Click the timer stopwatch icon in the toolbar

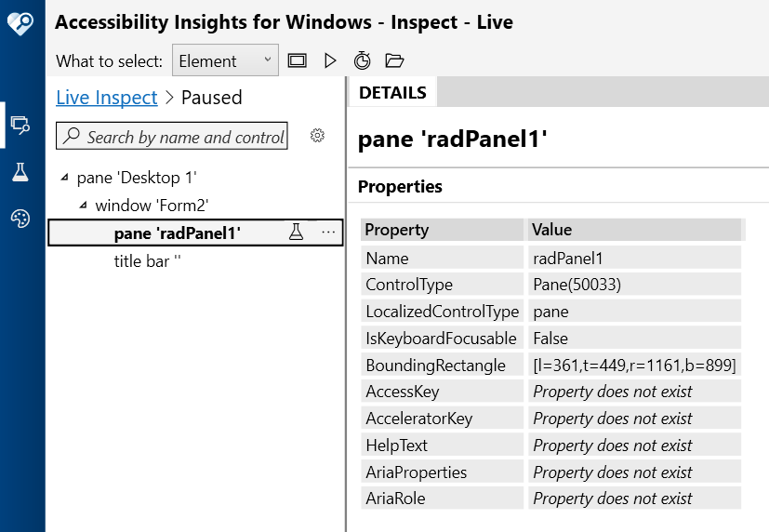tap(363, 61)
